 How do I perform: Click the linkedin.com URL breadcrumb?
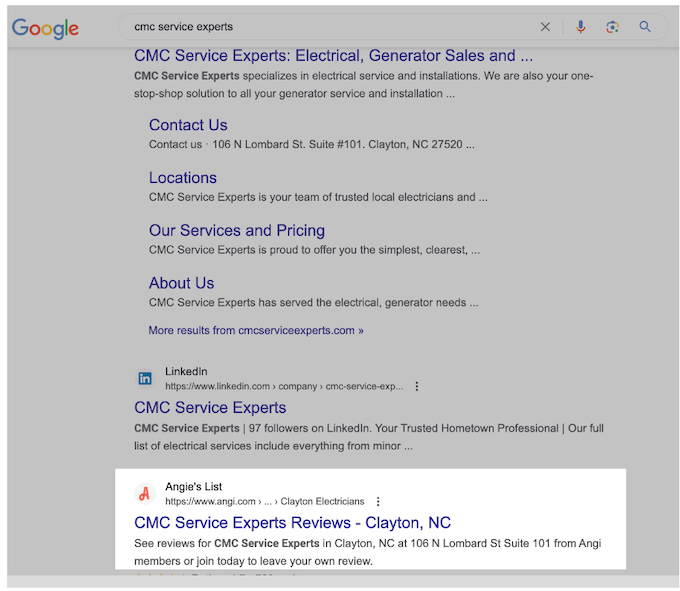click(284, 386)
